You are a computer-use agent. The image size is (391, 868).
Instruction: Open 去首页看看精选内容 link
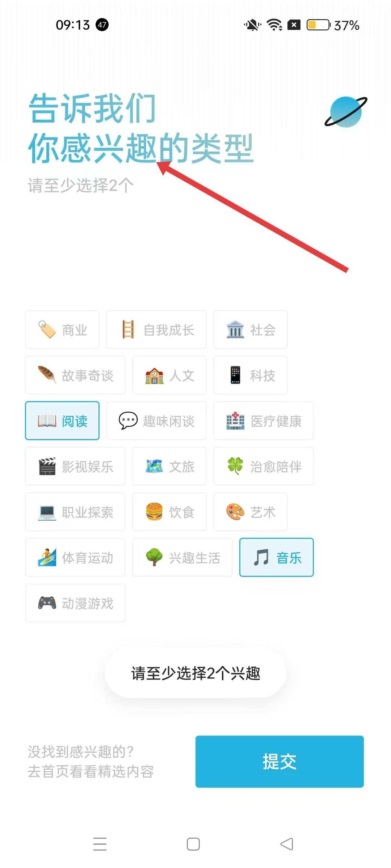(x=91, y=771)
